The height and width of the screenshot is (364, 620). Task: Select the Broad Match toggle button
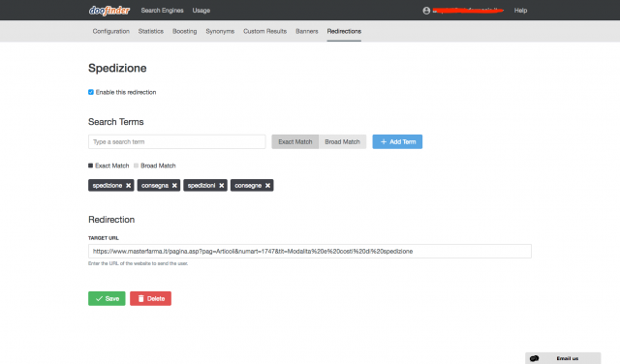point(342,142)
